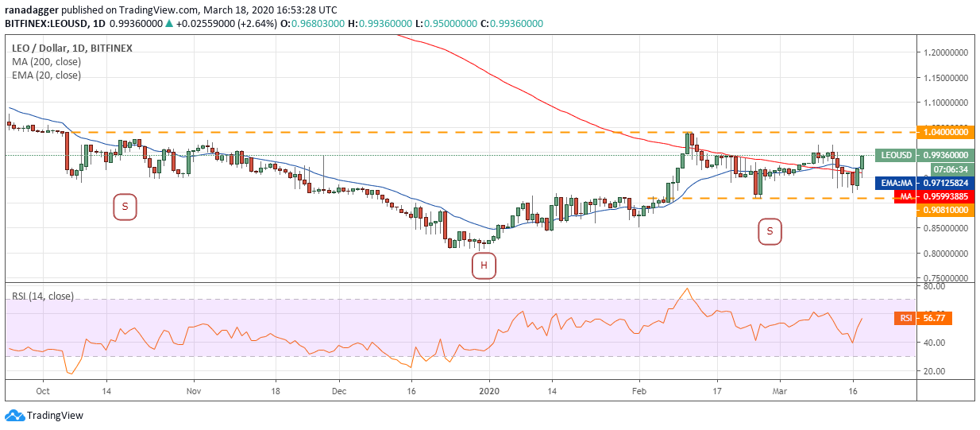980x430 pixels.
Task: Click the 'Mar' date axis label
Action: 778,391
